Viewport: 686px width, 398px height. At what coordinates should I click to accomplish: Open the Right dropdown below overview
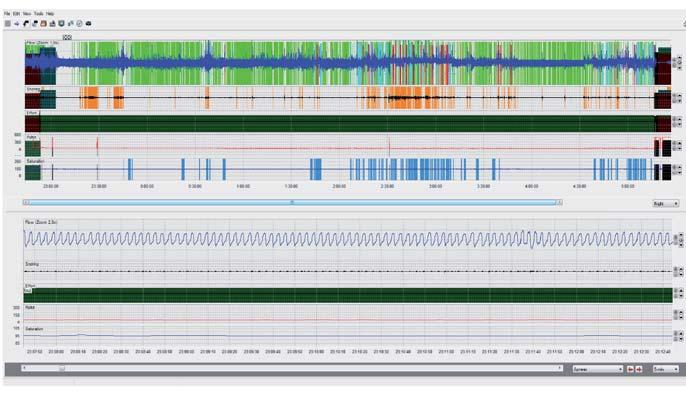point(665,204)
